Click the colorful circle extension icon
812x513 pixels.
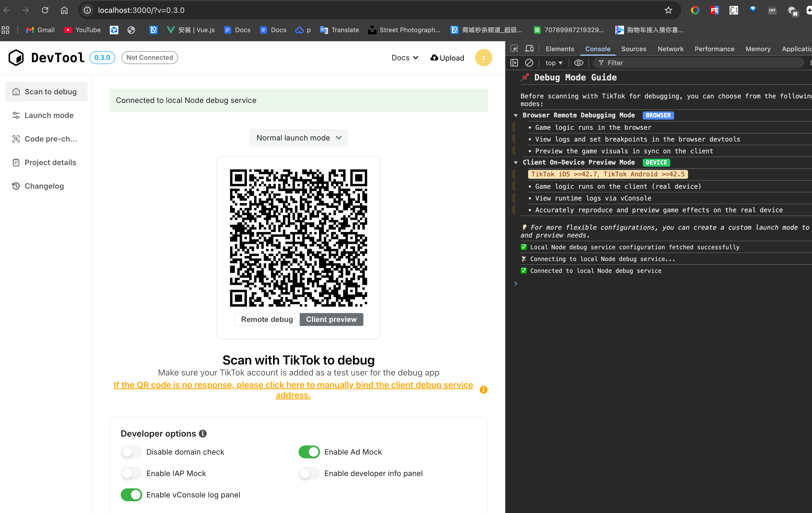point(695,10)
